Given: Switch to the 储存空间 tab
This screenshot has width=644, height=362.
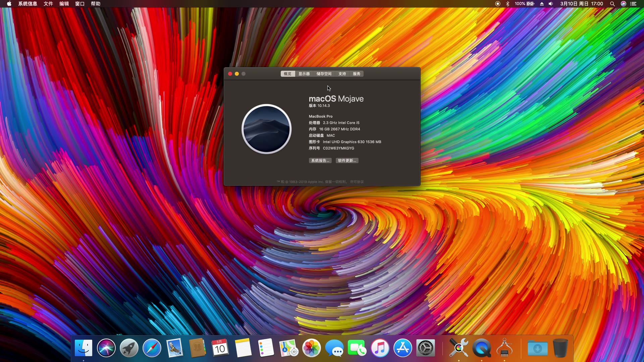Looking at the screenshot, I should pos(324,74).
